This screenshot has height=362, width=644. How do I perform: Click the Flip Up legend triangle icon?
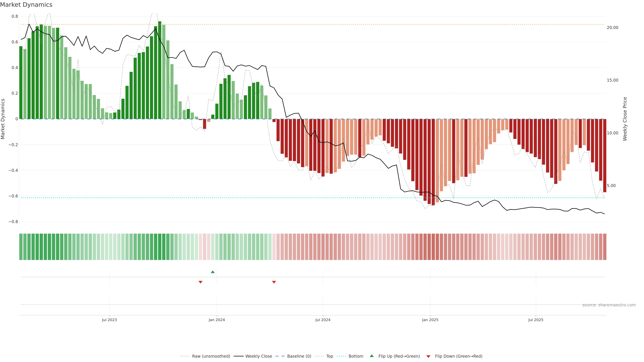(x=372, y=356)
